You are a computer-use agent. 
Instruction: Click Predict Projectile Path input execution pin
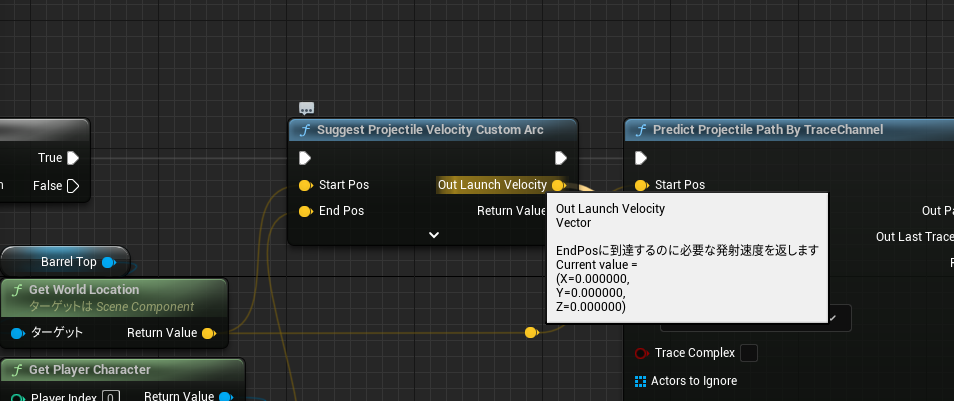coord(641,158)
